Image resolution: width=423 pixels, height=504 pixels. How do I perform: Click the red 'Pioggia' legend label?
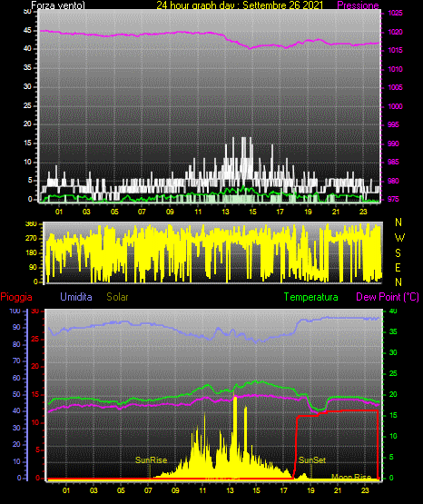pyautogui.click(x=16, y=297)
